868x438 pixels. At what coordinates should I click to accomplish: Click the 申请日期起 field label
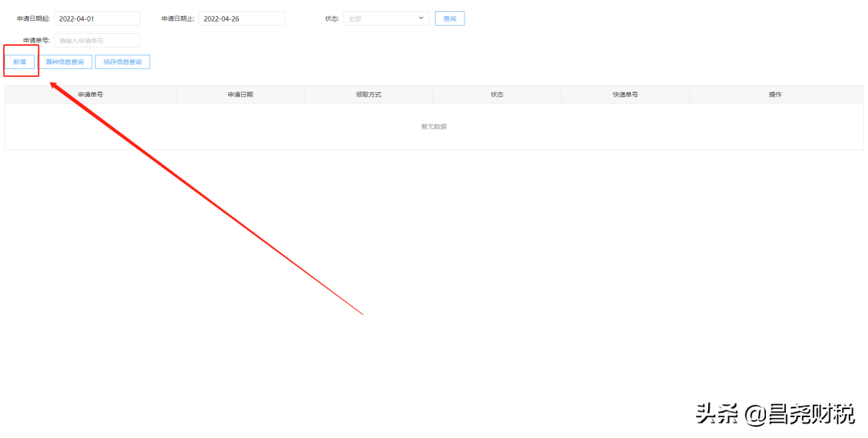pyautogui.click(x=33, y=18)
